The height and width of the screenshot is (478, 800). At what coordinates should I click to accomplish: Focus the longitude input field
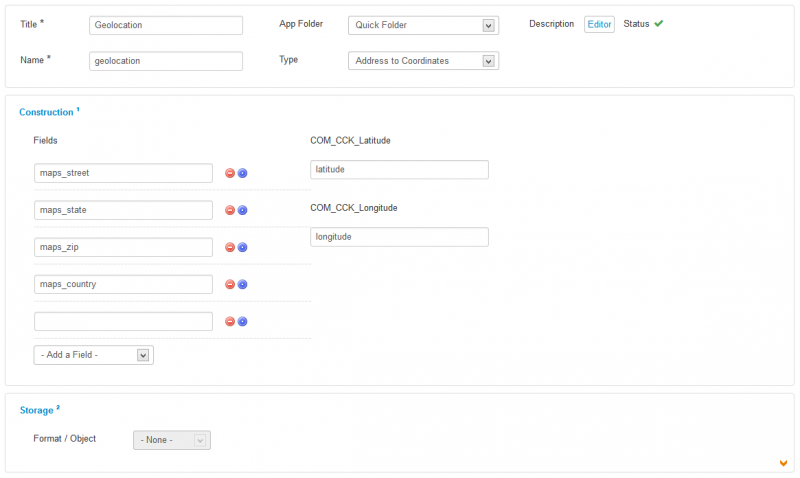399,237
